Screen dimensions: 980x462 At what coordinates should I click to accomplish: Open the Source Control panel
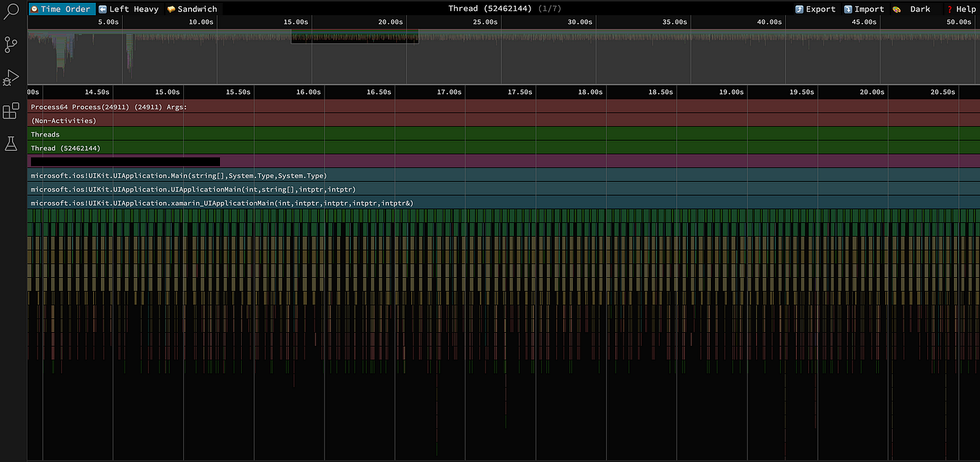[11, 44]
